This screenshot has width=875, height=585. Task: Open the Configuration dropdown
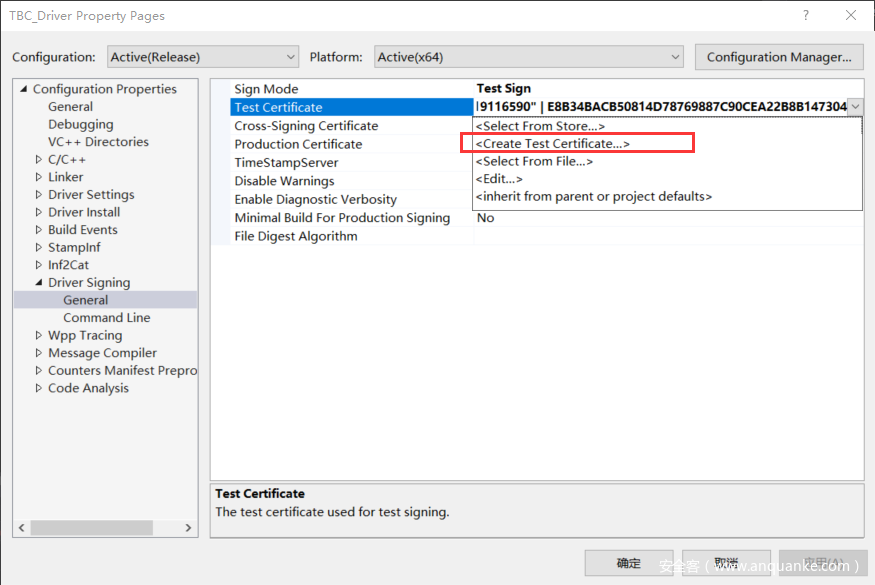[x=201, y=57]
